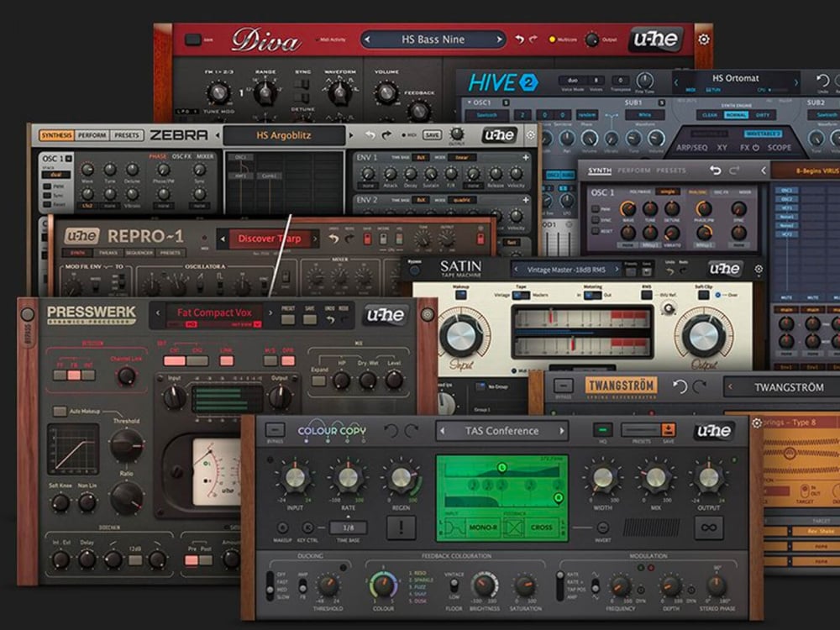Screen dimensions: 840x630
Task: Click the Colour Copy save preset icon
Action: point(668,429)
